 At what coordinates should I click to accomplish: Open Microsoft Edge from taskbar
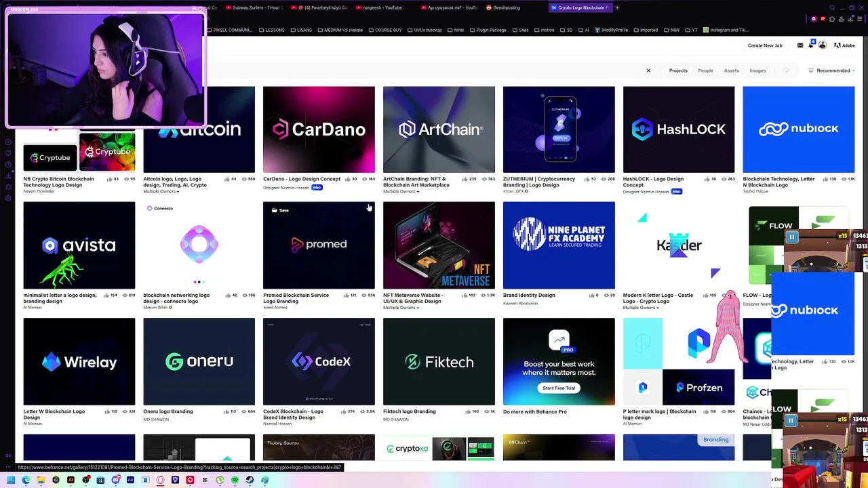point(26,480)
